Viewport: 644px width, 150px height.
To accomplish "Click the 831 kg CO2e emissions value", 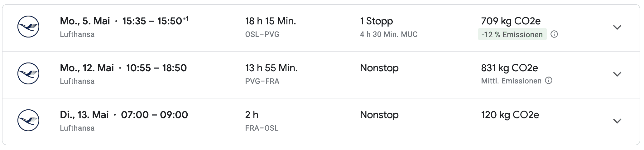I will 509,68.
